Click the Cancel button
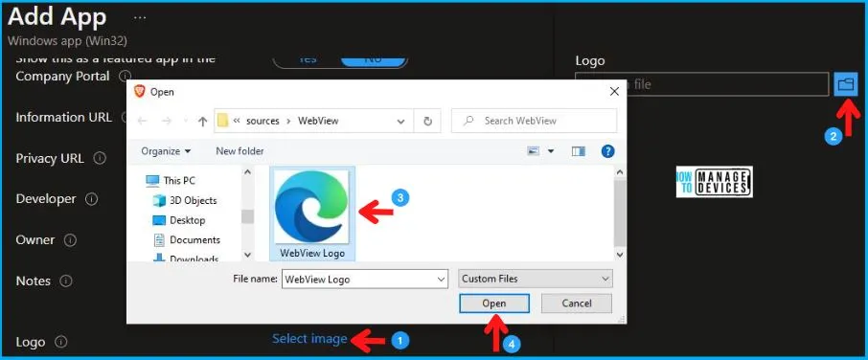 576,304
